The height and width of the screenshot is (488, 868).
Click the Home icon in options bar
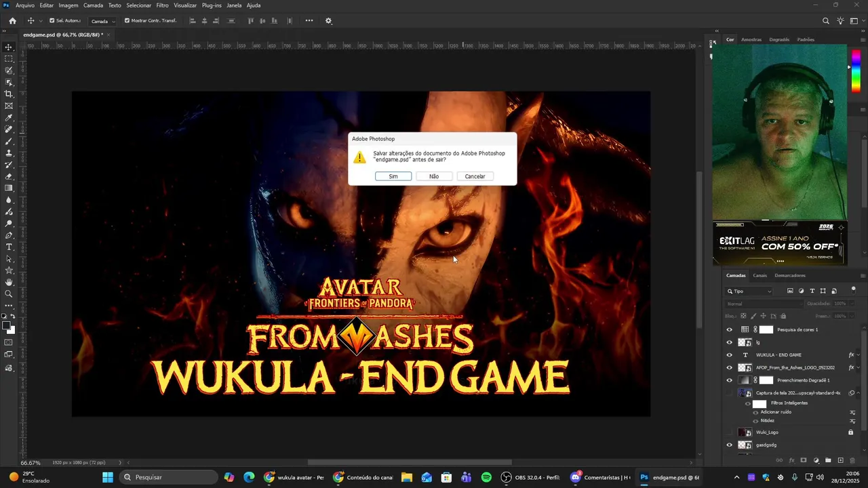point(12,20)
